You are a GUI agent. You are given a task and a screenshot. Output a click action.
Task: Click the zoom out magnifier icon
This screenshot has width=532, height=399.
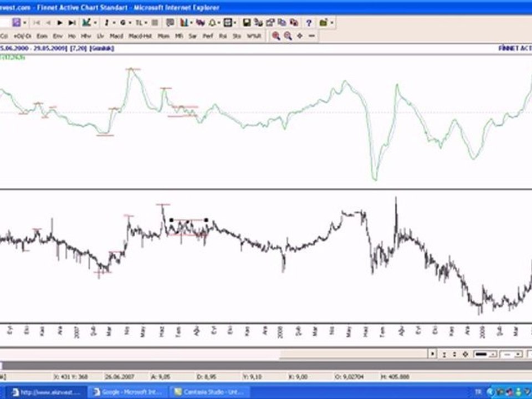point(288,36)
